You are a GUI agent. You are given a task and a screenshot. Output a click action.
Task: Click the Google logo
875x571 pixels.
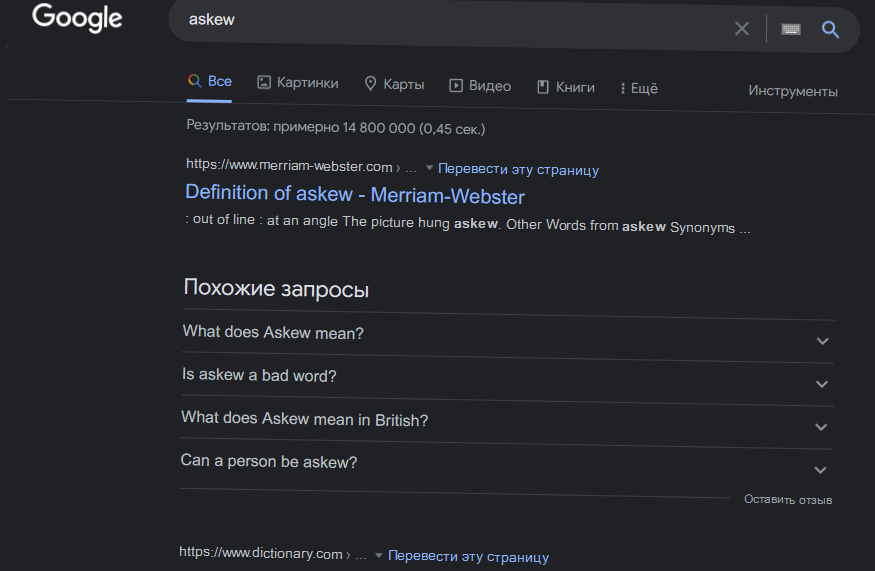pyautogui.click(x=77, y=17)
